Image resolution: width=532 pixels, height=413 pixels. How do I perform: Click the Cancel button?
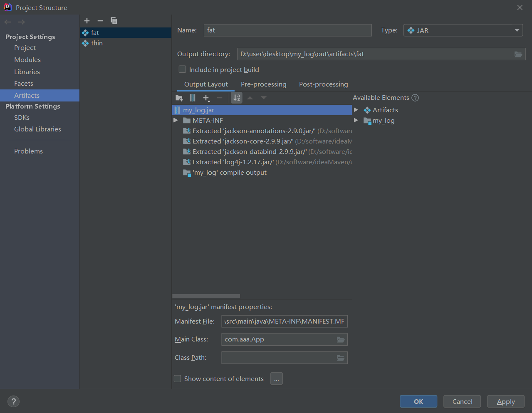pyautogui.click(x=462, y=401)
